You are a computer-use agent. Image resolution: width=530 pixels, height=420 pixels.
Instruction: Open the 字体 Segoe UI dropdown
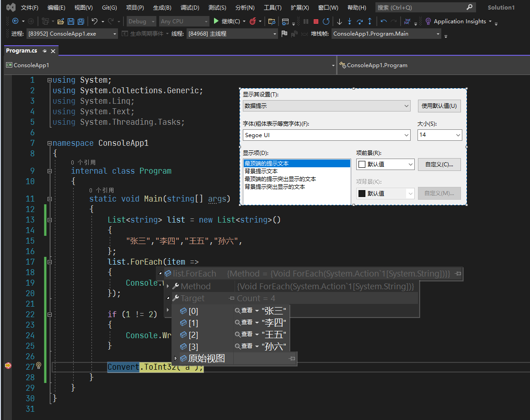(x=407, y=135)
